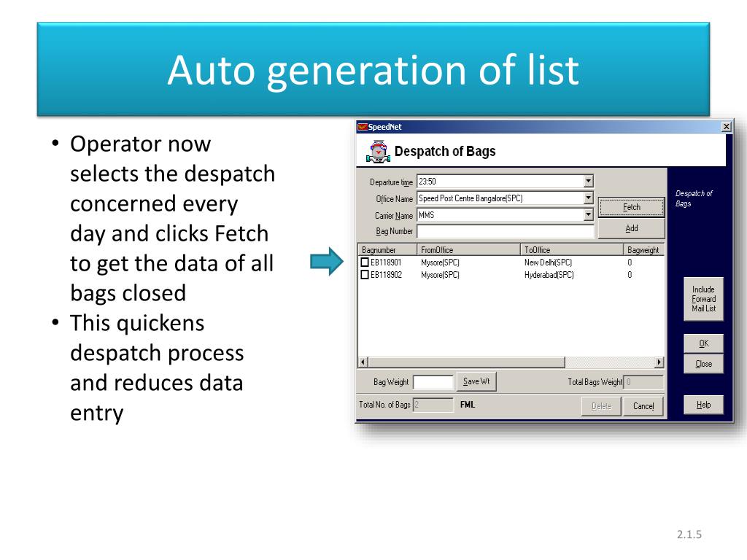Click the OK button
Image resolution: width=747 pixels, height=560 pixels.
704,343
